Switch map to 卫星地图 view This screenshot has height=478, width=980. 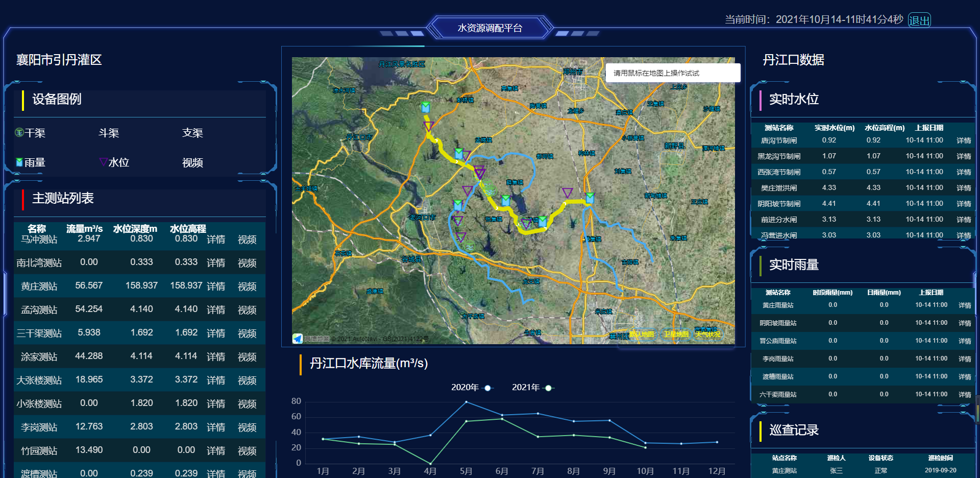[x=676, y=334]
